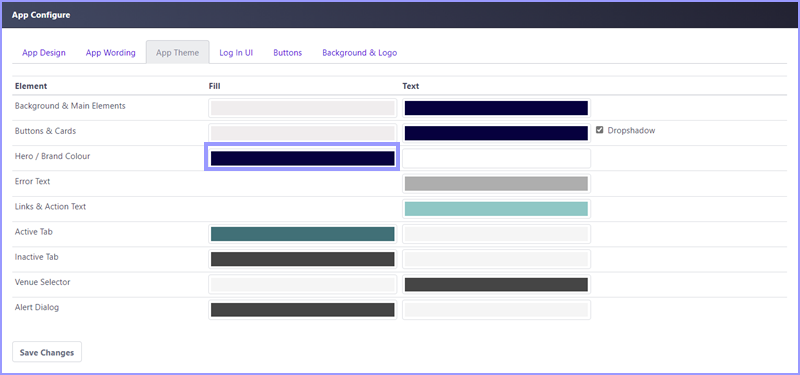Image resolution: width=800 pixels, height=375 pixels.
Task: Toggle the Dropshadow checkbox
Action: [599, 130]
